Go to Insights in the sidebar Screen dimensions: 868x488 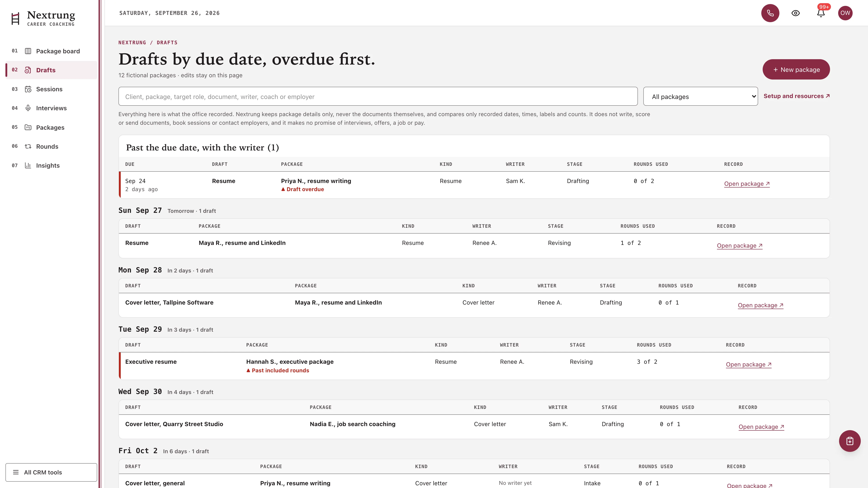tap(51, 165)
